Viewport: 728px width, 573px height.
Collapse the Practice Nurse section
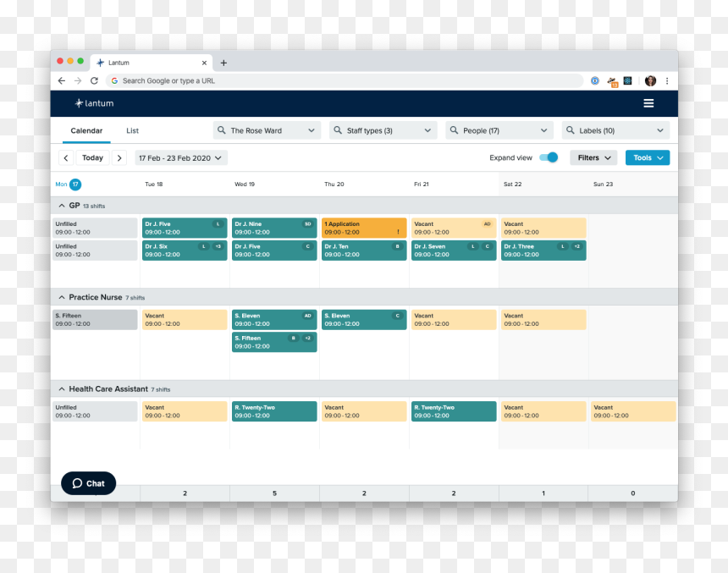coord(62,297)
